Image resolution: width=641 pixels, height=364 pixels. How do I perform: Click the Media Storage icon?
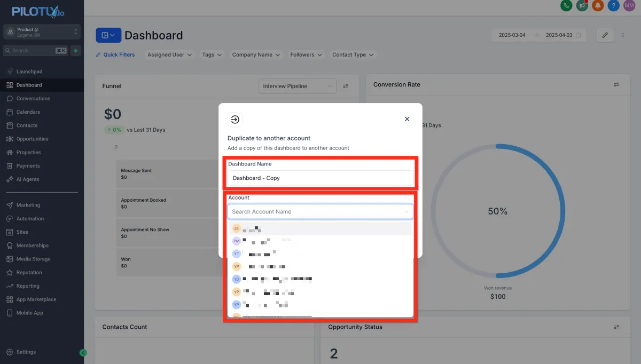10,259
